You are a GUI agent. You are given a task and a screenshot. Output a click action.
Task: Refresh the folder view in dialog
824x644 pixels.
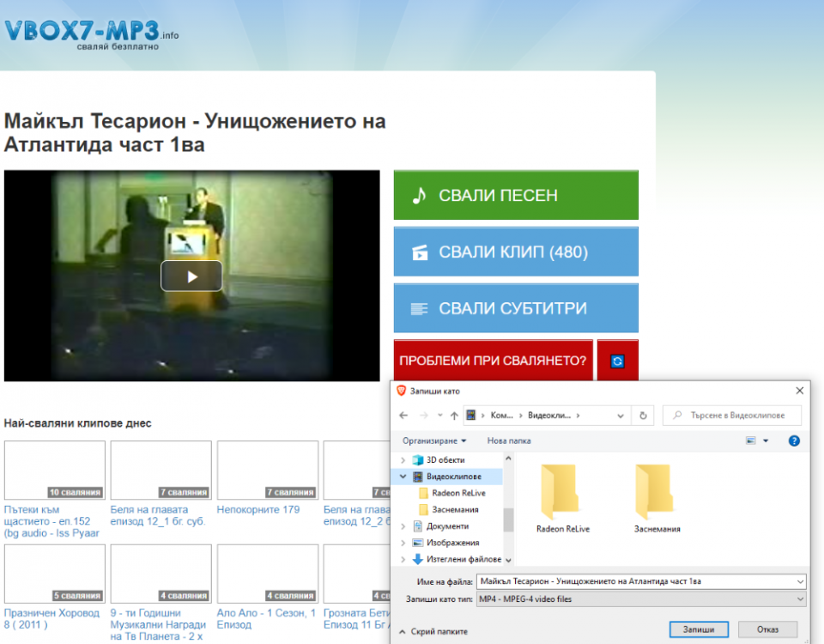[643, 416]
